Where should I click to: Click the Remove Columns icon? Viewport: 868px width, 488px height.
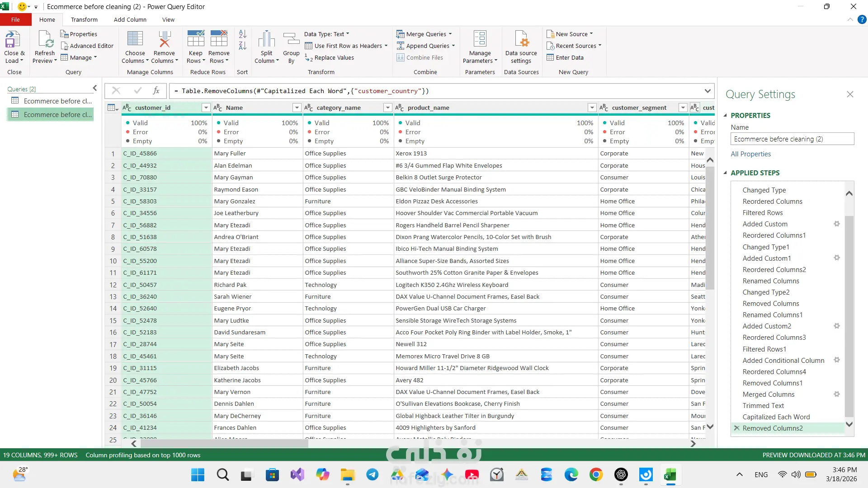pyautogui.click(x=164, y=40)
